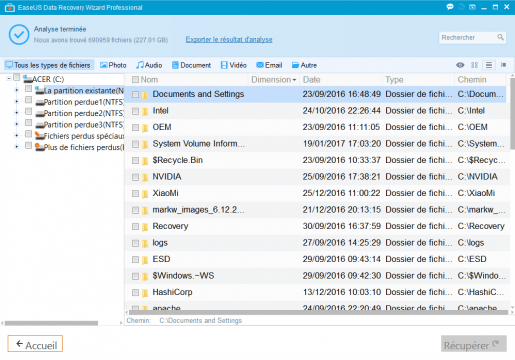Viewport: 515px width, 360px height.
Task: Switch to thumbnail grid view icon
Action: pyautogui.click(x=474, y=65)
